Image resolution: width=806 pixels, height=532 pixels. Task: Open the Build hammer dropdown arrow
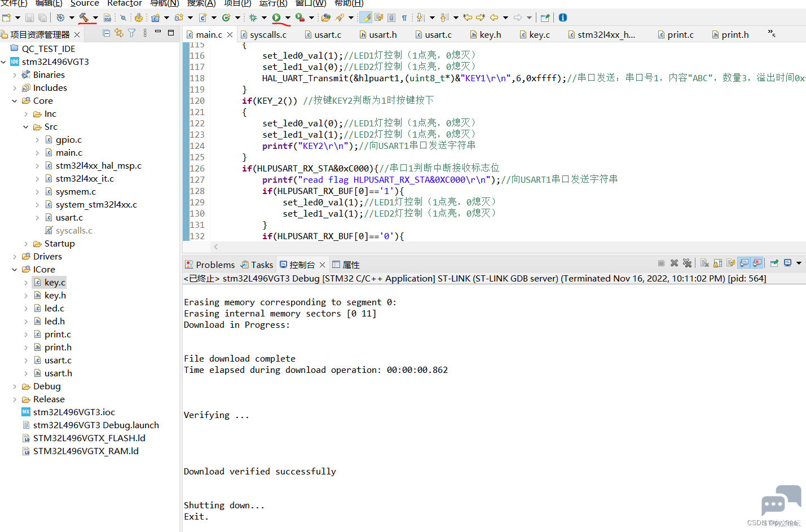click(x=95, y=17)
